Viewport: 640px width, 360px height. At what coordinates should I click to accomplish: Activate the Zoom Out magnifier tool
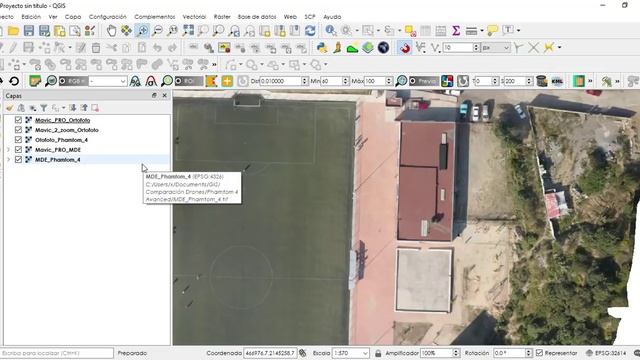(x=158, y=31)
